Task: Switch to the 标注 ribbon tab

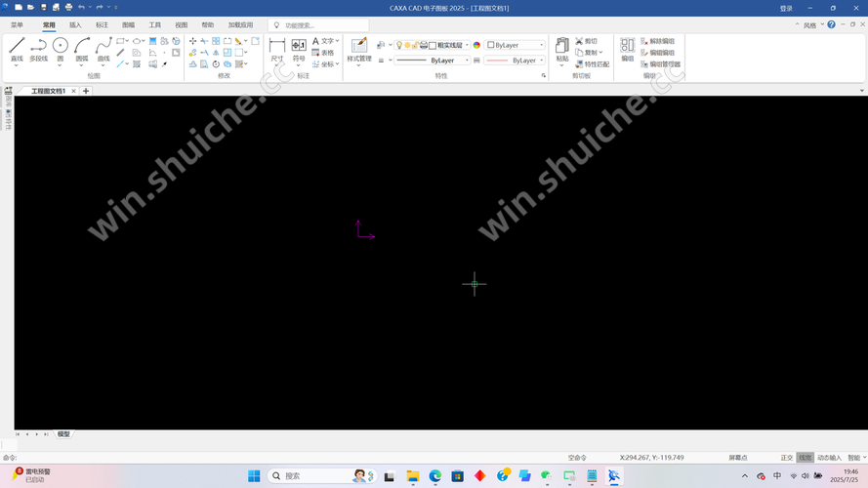Action: [x=102, y=25]
